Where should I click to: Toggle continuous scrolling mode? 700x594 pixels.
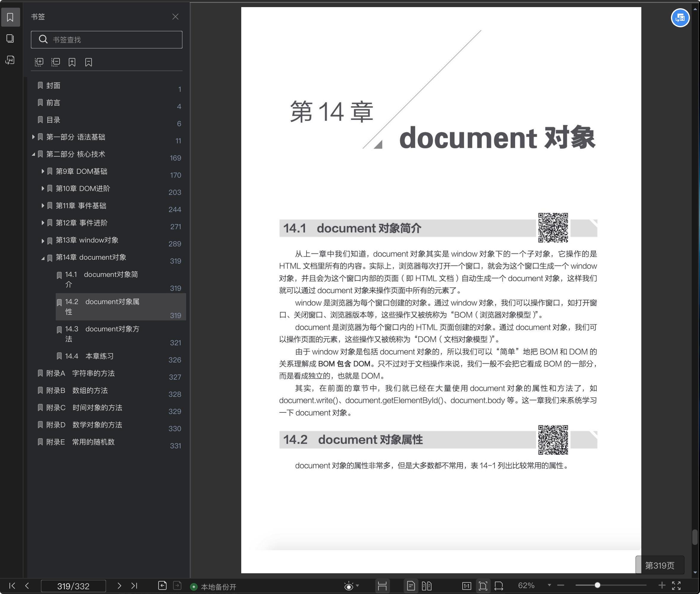(x=382, y=586)
